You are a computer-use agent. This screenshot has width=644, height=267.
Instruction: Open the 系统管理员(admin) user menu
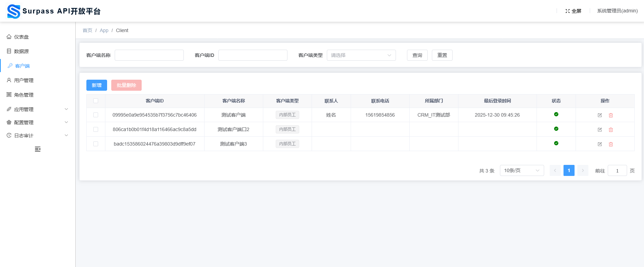tap(617, 11)
